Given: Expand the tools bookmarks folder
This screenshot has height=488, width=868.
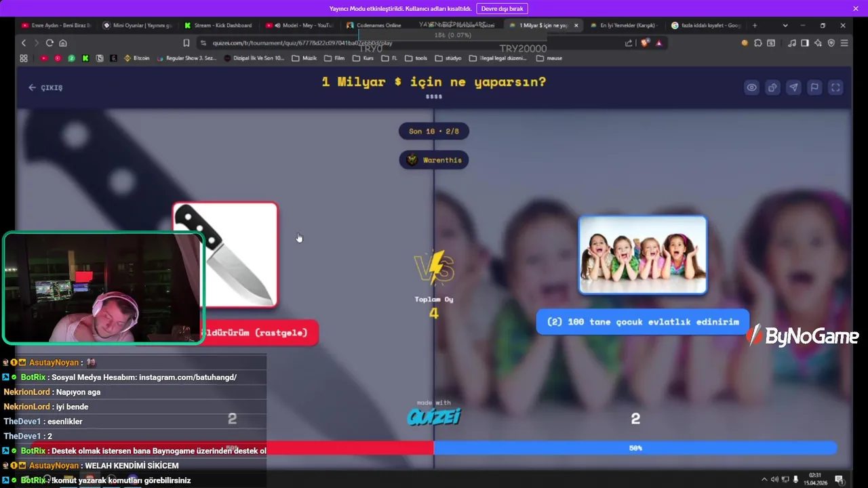Looking at the screenshot, I should [x=417, y=58].
